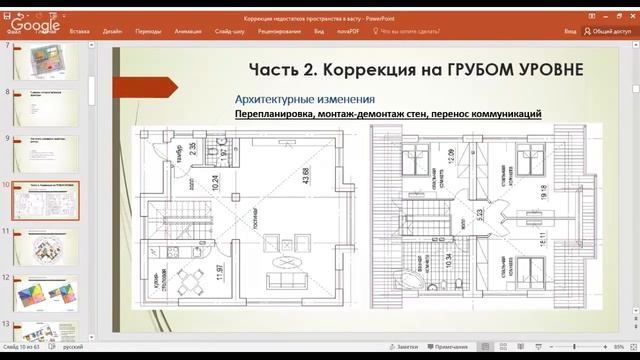Click the Общий доступ share button
The image size is (640, 360).
(608, 31)
